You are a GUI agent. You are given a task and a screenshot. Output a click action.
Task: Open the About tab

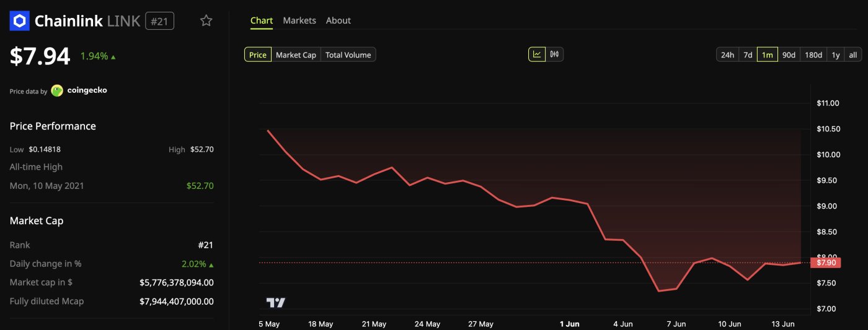click(339, 20)
